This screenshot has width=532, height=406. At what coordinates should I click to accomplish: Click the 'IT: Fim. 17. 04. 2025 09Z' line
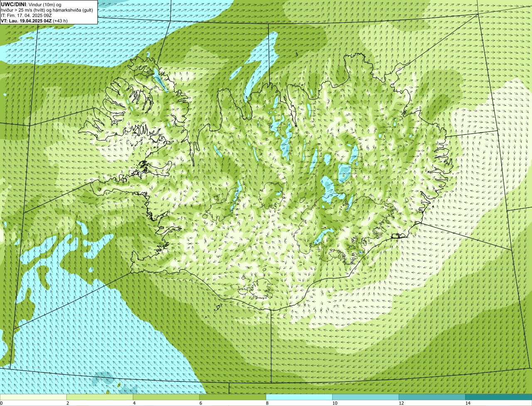click(26, 15)
